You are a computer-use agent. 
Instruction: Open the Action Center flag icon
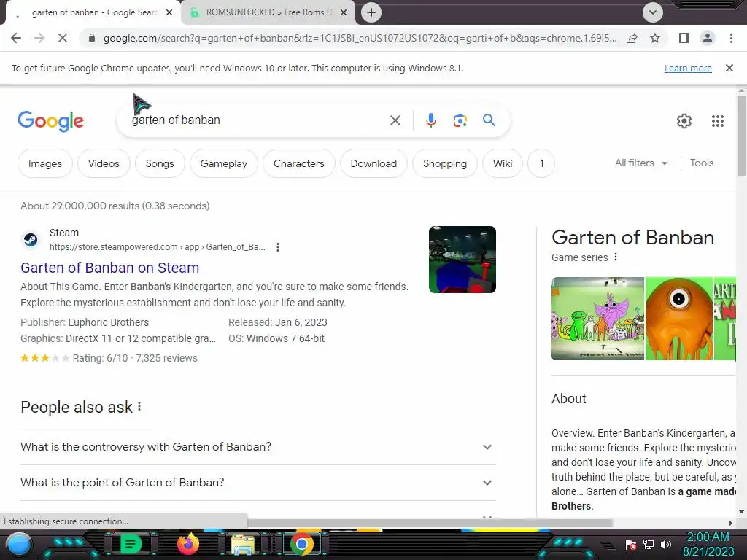point(631,545)
